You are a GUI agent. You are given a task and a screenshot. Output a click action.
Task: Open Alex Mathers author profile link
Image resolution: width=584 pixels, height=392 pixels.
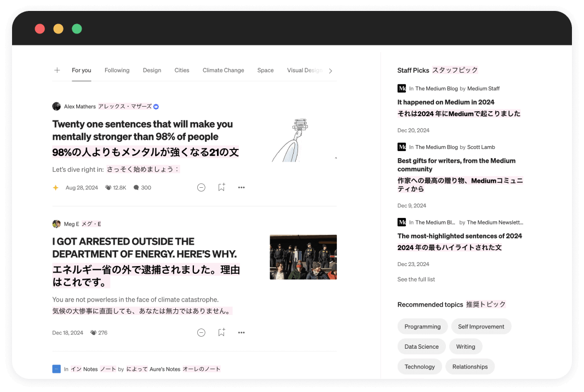pyautogui.click(x=79, y=106)
